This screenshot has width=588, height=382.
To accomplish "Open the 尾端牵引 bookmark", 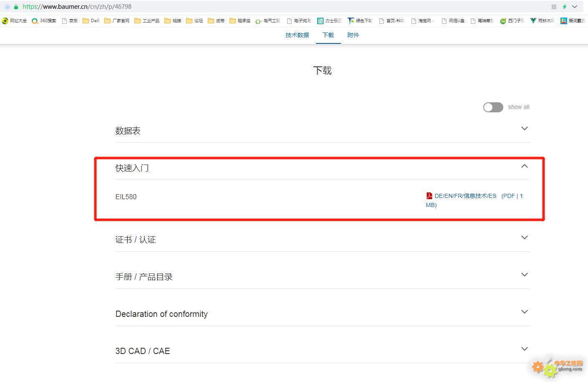I will (482, 20).
